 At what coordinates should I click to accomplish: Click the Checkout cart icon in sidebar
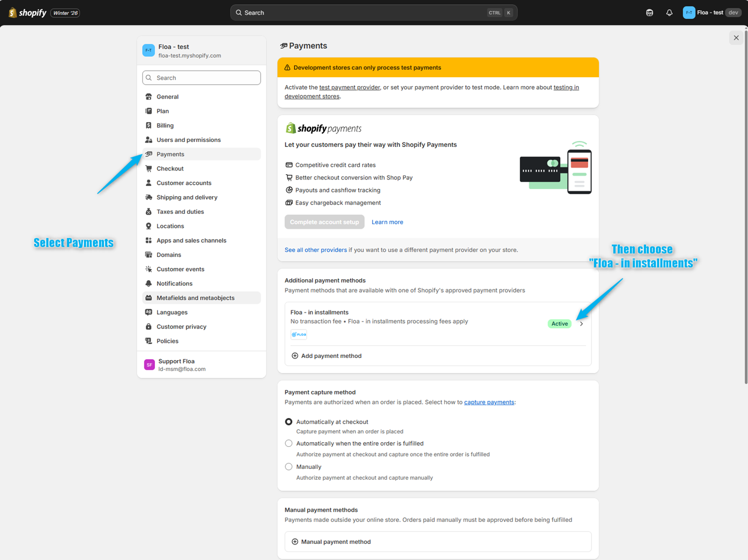[x=149, y=169]
